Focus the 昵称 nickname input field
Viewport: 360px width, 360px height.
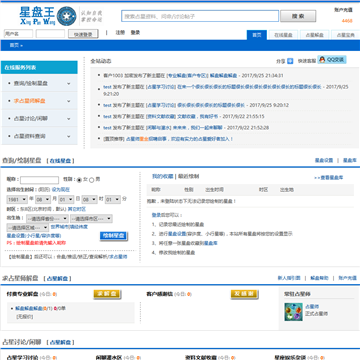[x=39, y=180]
